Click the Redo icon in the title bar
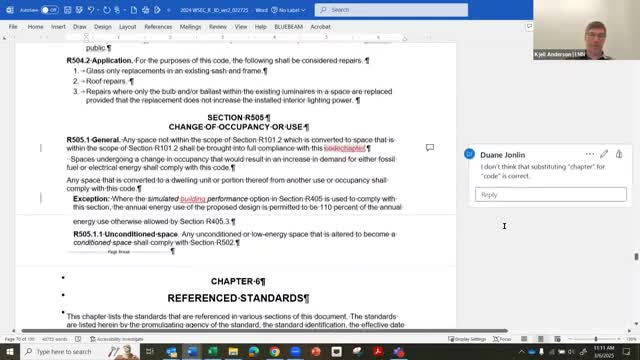 click(x=107, y=10)
